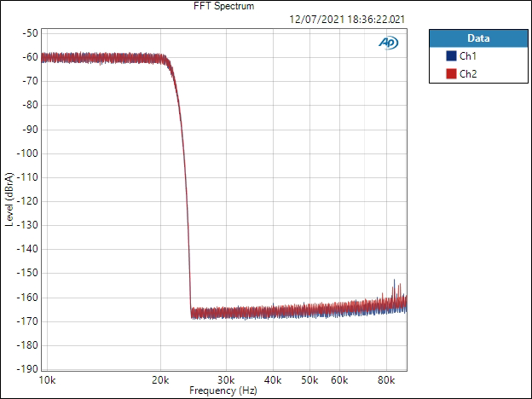
Task: Click the -190 level tick label
Action: pos(27,369)
